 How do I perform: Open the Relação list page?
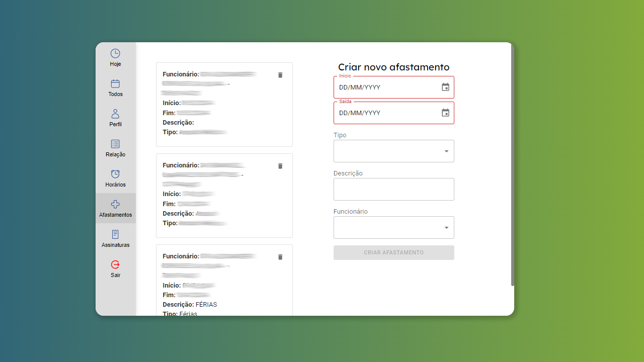tap(115, 144)
